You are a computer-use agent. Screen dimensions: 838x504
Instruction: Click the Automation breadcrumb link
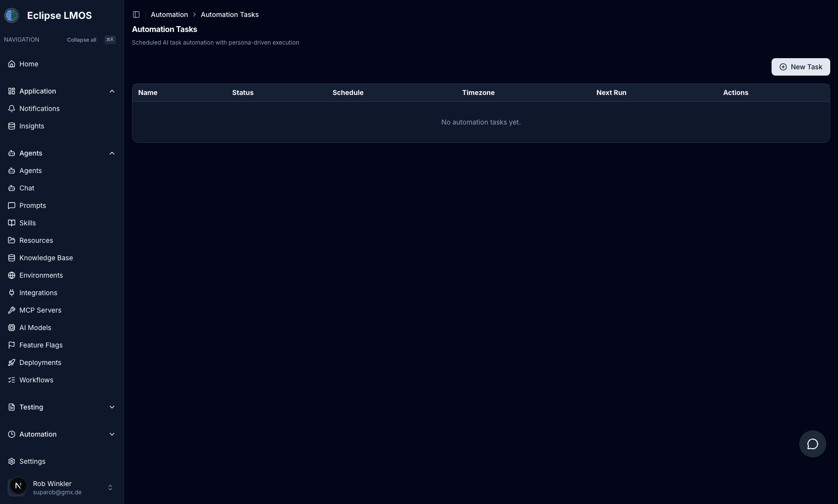[169, 15]
